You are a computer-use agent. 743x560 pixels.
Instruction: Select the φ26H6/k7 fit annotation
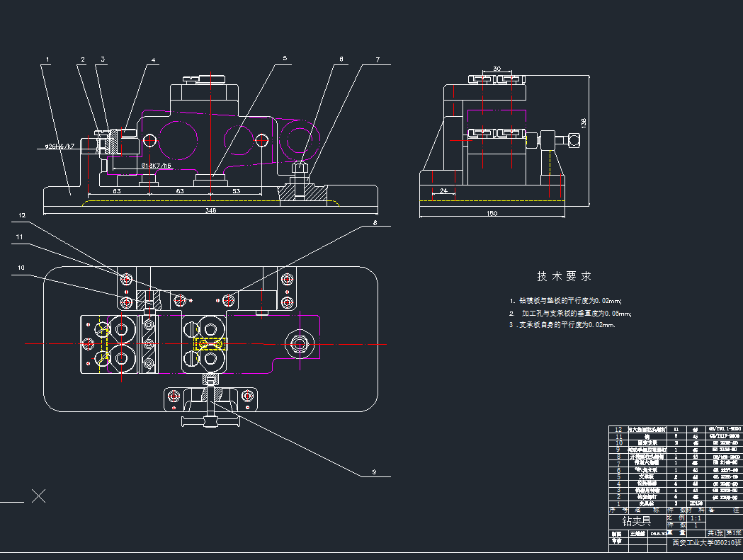[x=59, y=146]
